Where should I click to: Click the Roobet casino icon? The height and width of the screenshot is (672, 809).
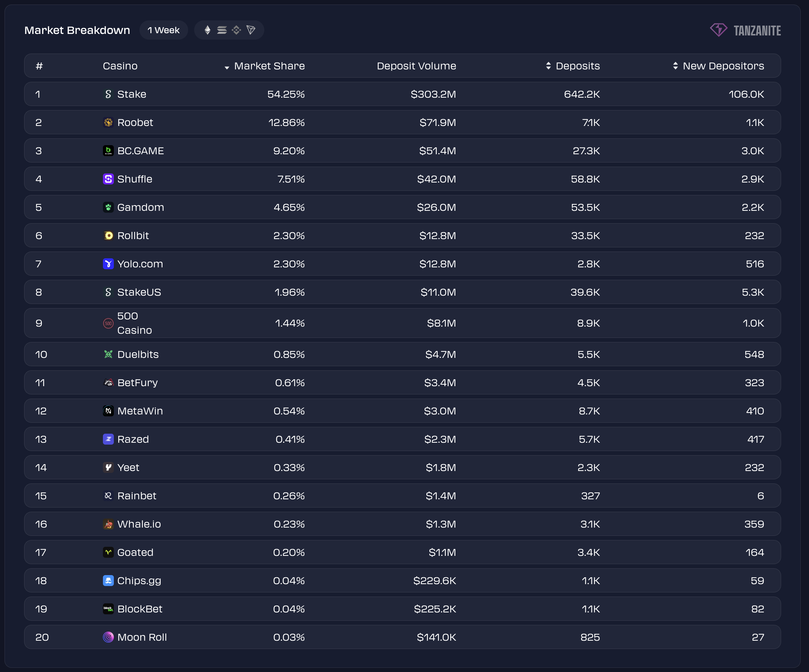pyautogui.click(x=108, y=123)
